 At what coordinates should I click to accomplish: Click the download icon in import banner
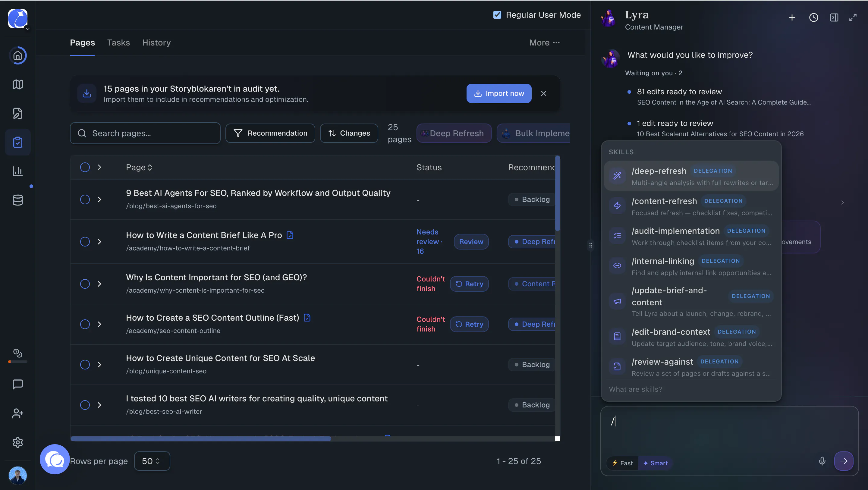87,93
